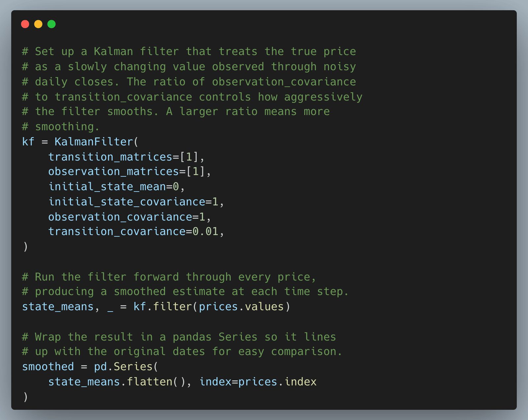Click the KalmanFilter class name

point(94,142)
